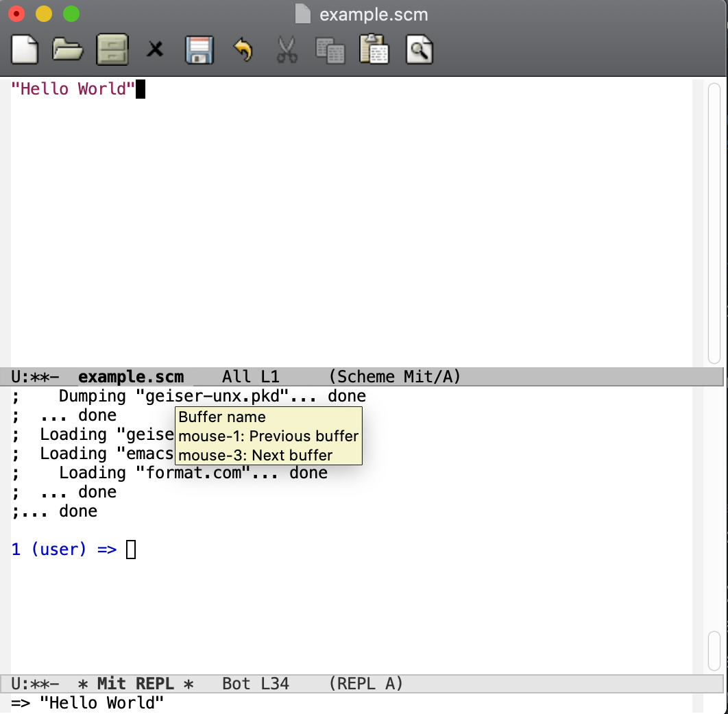Undo the last edit with the arrow icon
Viewport: 728px width, 714px height.
tap(243, 49)
